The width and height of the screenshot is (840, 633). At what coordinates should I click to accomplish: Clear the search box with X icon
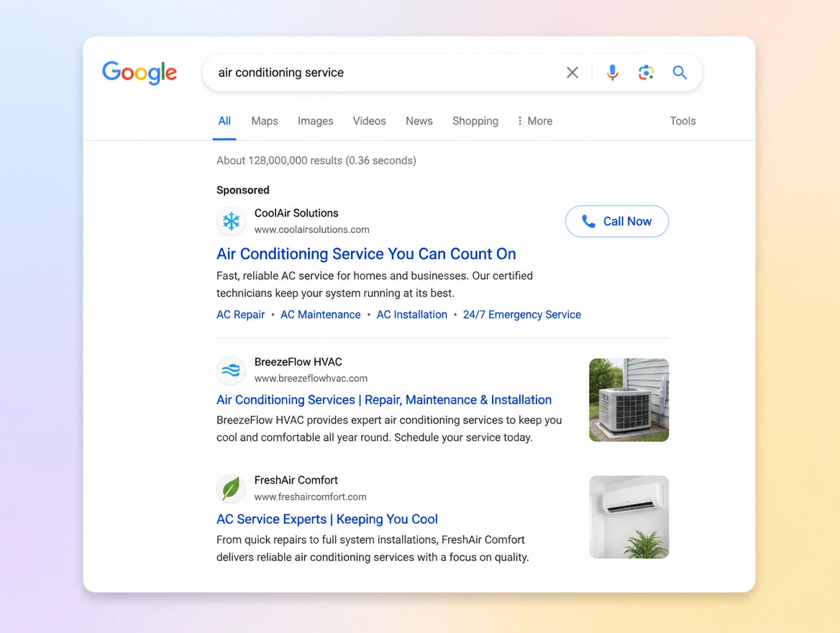[572, 73]
